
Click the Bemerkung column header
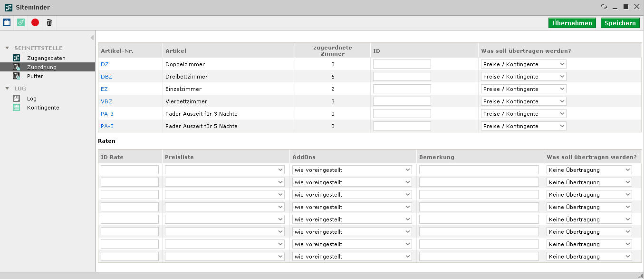[x=436, y=157]
